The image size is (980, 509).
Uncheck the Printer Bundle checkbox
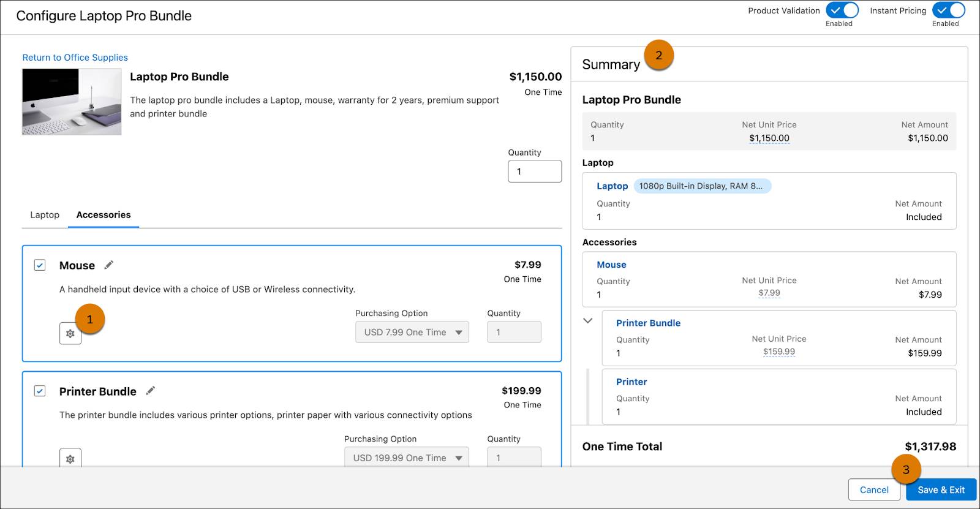[x=40, y=391]
